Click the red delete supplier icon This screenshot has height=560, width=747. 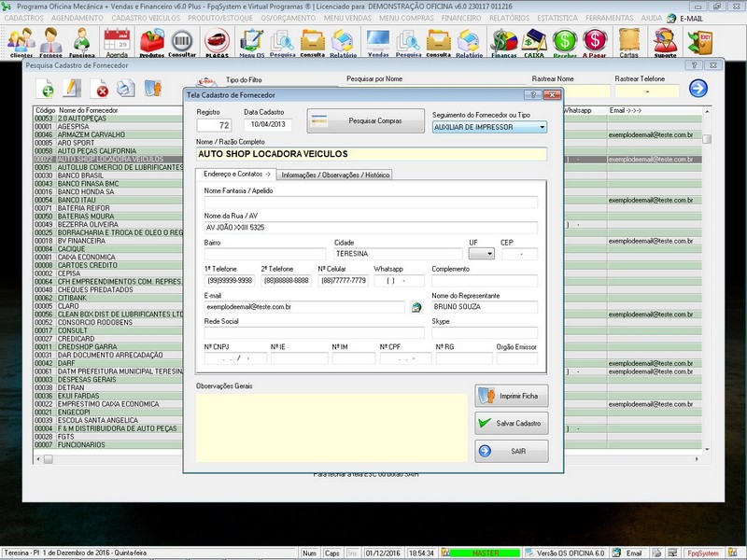pyautogui.click(x=100, y=89)
